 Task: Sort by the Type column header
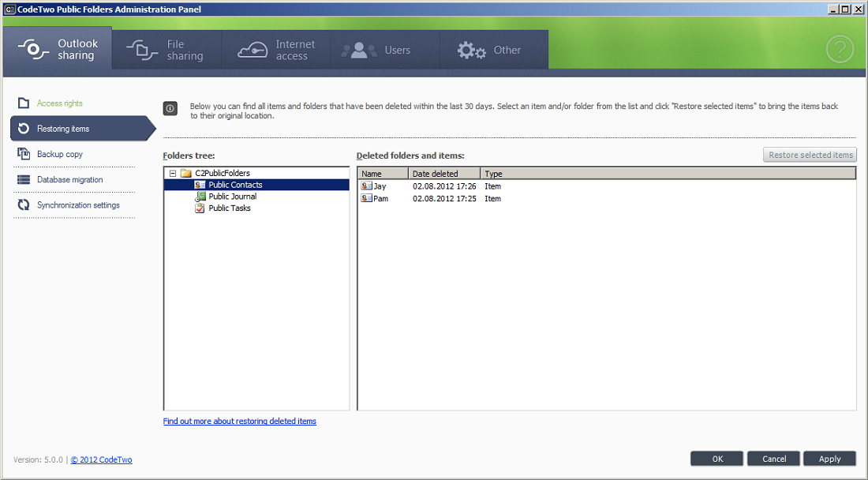click(668, 173)
